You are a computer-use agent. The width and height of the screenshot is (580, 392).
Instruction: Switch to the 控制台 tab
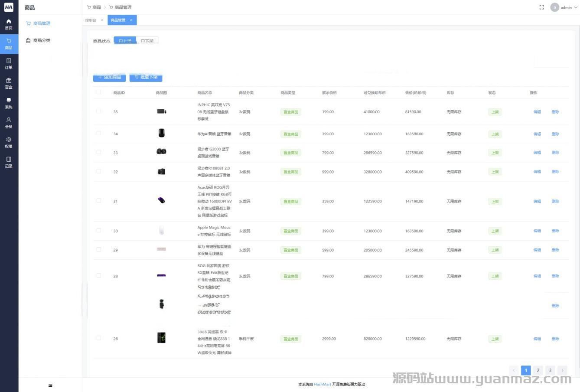[91, 20]
